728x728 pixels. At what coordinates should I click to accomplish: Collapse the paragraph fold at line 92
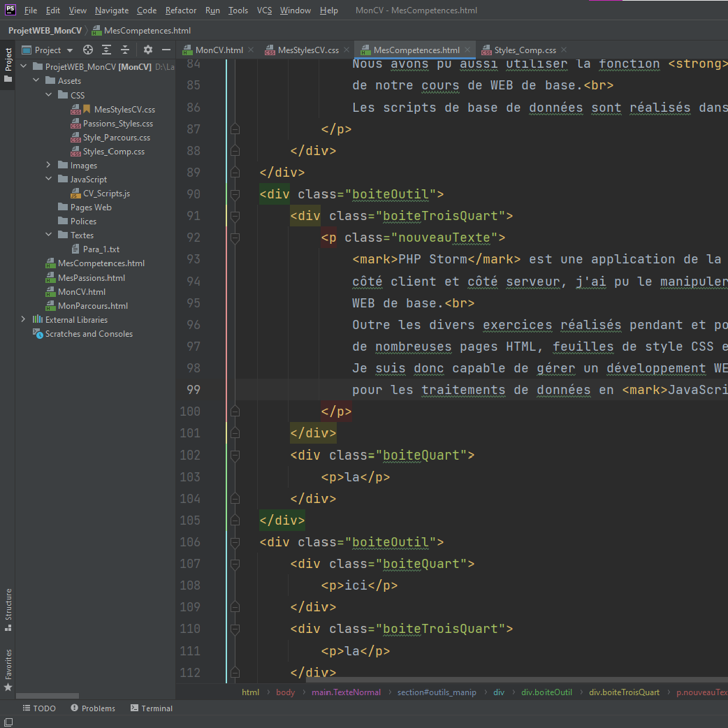[235, 238]
